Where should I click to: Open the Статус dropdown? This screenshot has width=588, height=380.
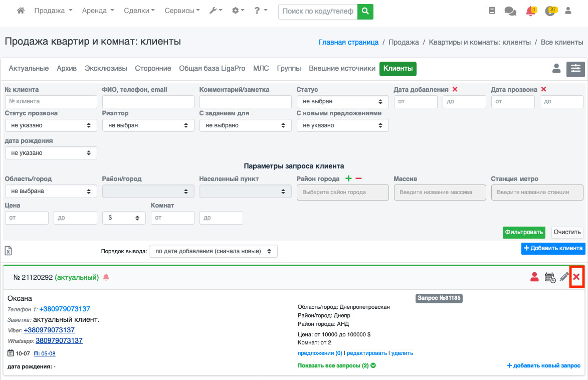tap(342, 101)
